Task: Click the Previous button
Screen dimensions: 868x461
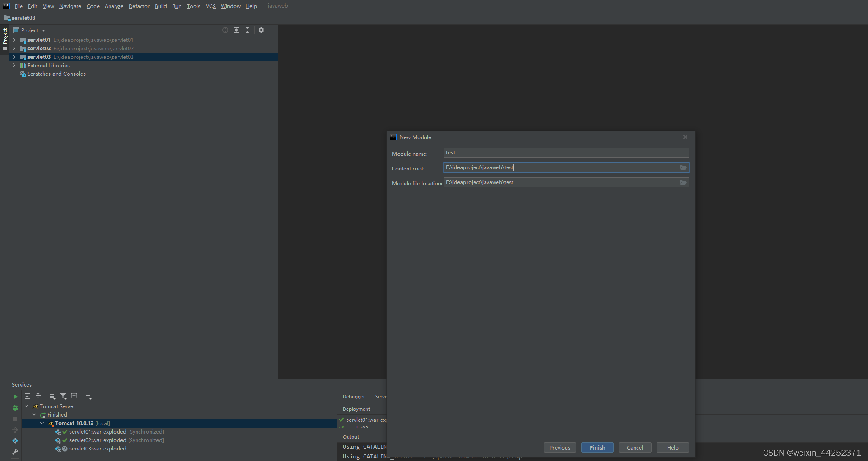Action: pyautogui.click(x=559, y=447)
